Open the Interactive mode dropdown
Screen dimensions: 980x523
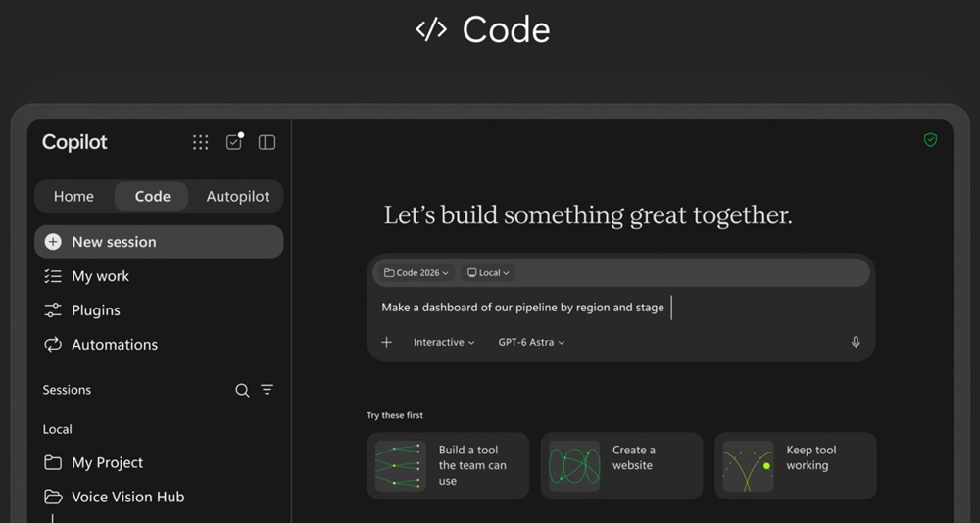click(444, 343)
